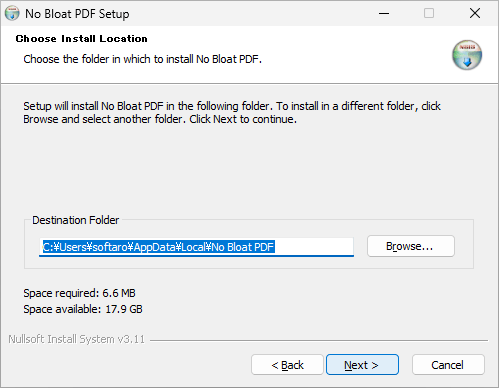Continue with the Next > button
499x388 pixels.
(x=362, y=365)
